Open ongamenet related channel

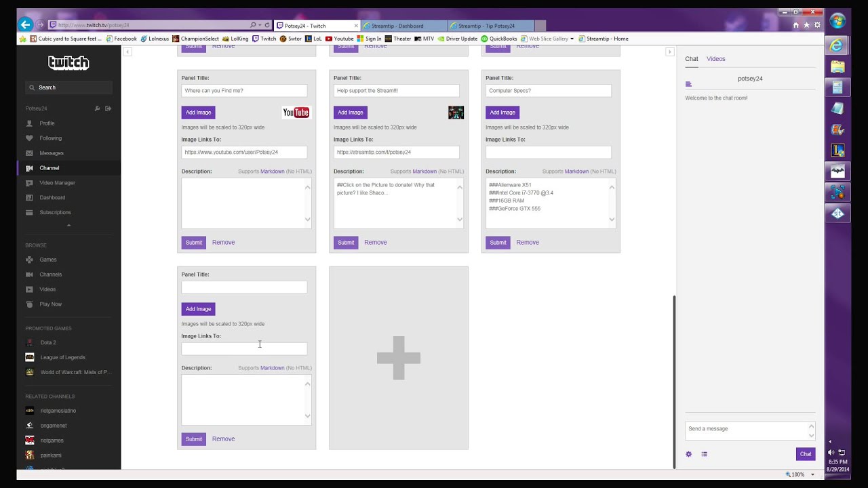point(54,426)
